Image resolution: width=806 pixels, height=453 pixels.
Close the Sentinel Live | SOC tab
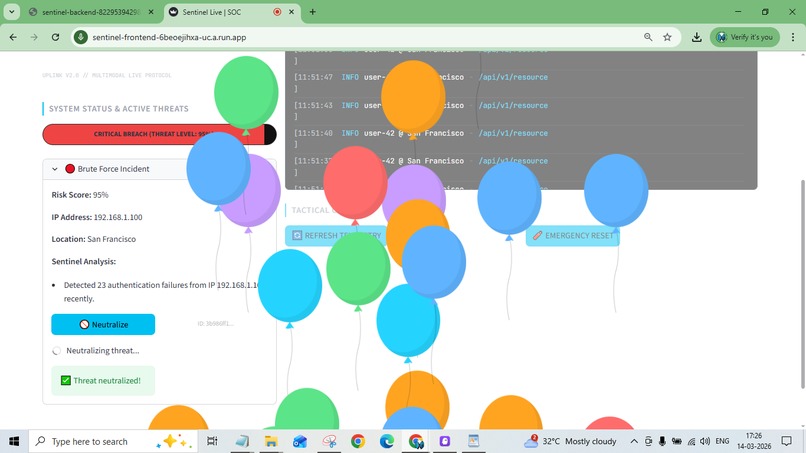[x=291, y=12]
